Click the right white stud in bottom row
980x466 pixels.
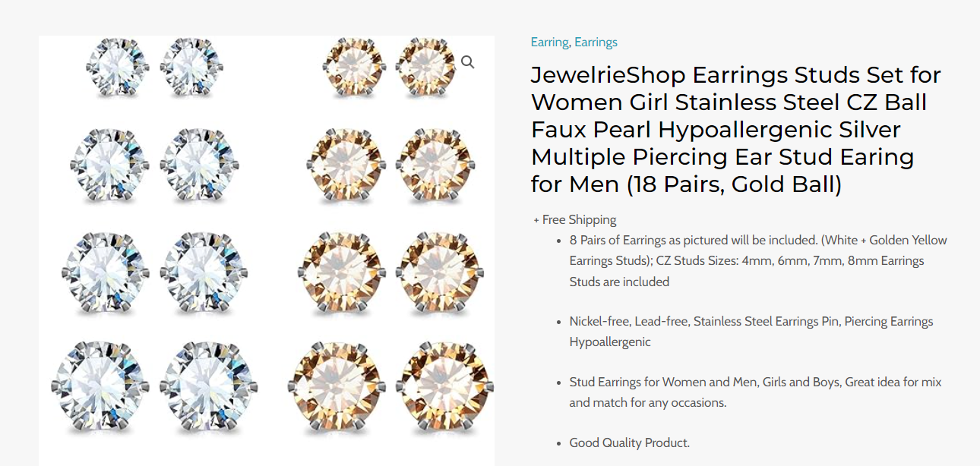(207, 387)
